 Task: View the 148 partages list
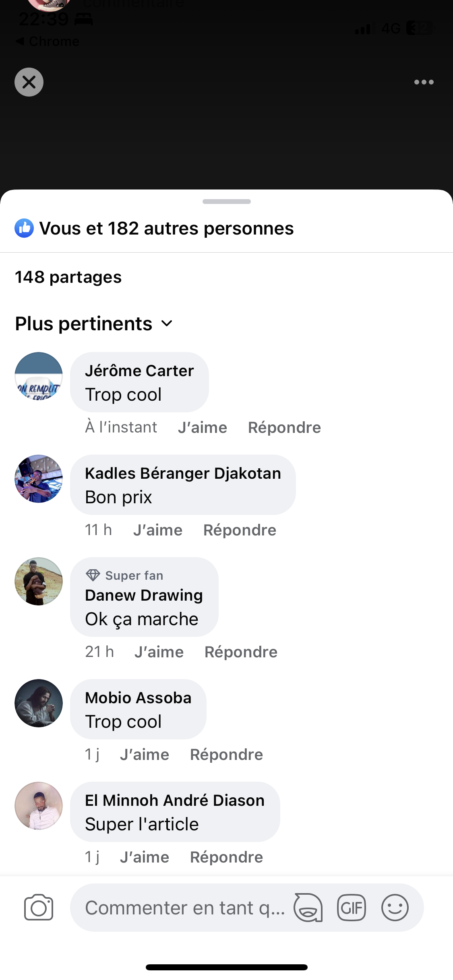tap(68, 277)
